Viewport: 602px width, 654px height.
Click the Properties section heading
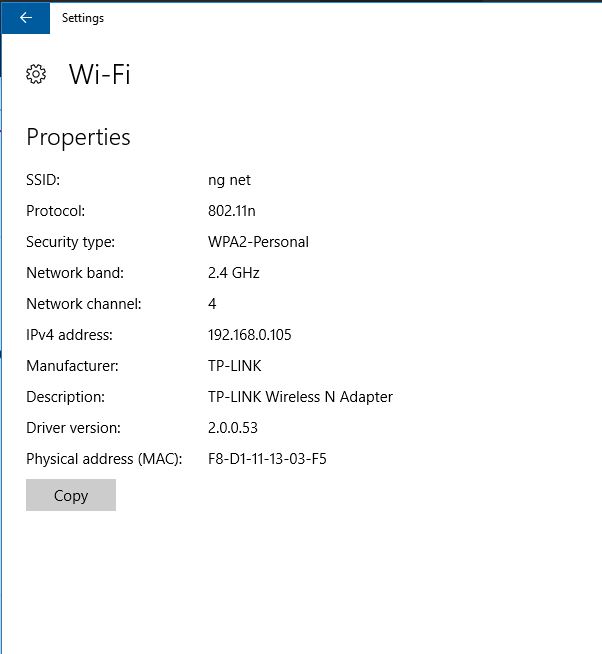(x=78, y=138)
